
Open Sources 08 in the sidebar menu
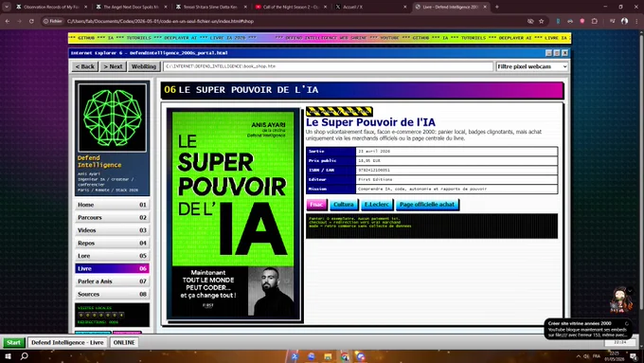pyautogui.click(x=112, y=294)
